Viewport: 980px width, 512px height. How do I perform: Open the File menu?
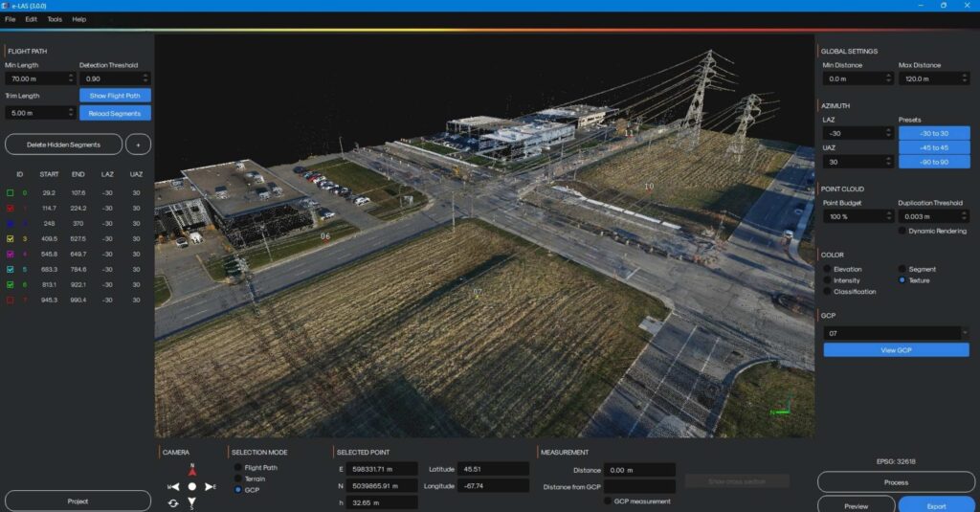click(10, 19)
